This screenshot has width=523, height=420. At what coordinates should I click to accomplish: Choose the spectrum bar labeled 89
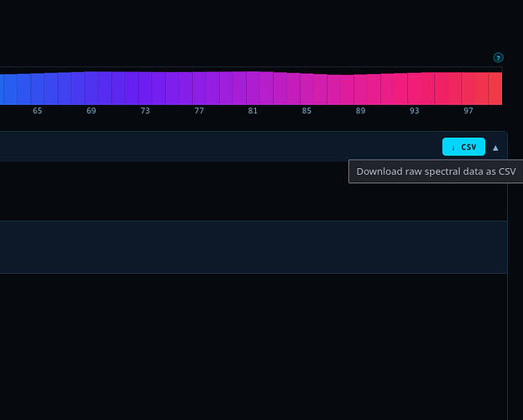tap(361, 90)
